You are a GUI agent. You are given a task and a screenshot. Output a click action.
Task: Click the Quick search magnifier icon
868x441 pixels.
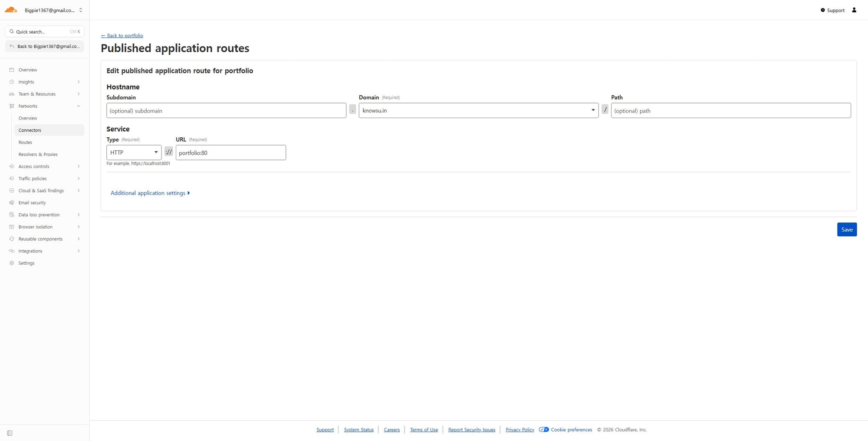[x=12, y=32]
